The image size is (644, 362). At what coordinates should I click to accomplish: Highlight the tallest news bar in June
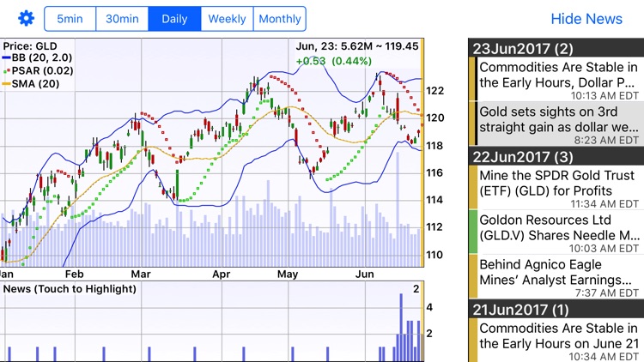401,327
